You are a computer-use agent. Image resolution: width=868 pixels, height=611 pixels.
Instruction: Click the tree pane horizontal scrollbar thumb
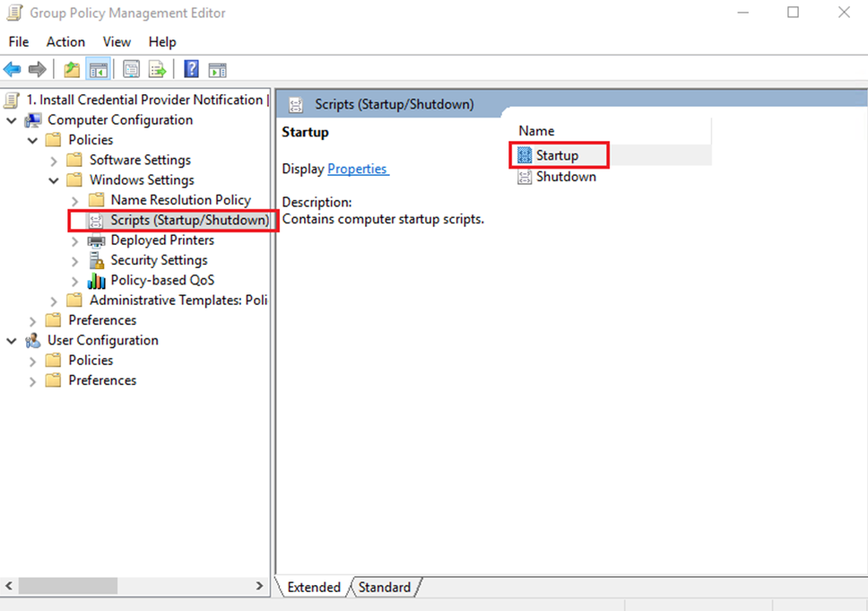67,586
